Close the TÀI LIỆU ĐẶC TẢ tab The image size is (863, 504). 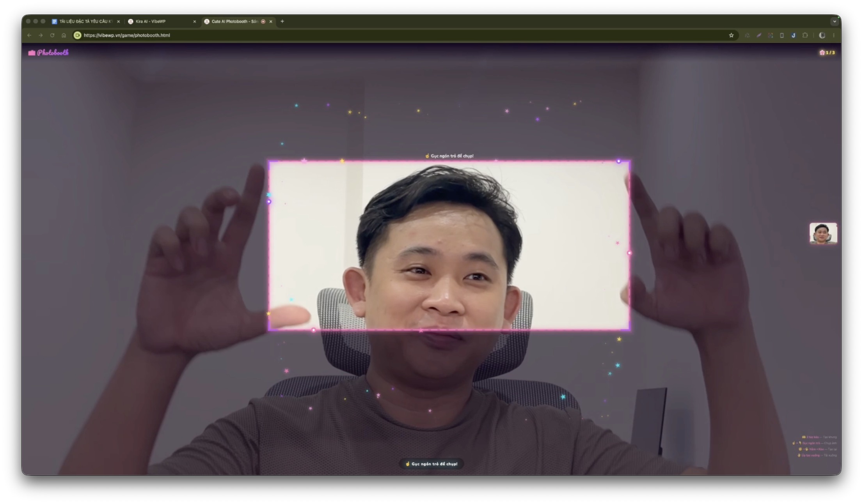point(119,21)
